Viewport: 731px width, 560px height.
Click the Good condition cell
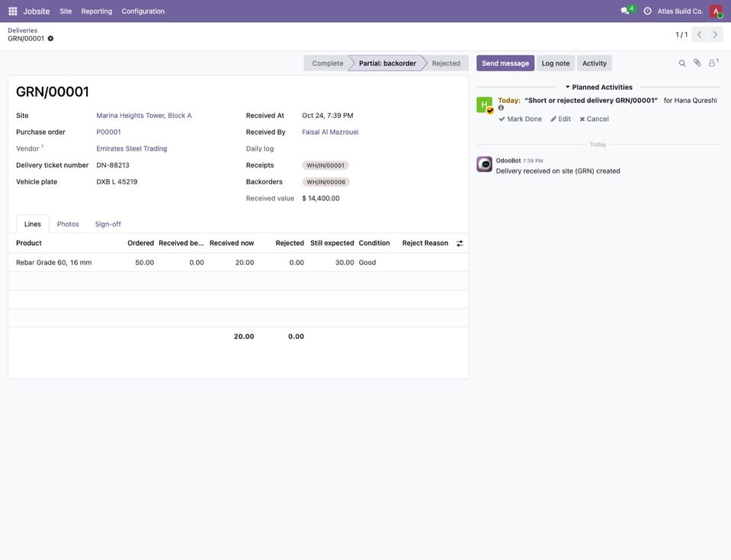point(367,263)
